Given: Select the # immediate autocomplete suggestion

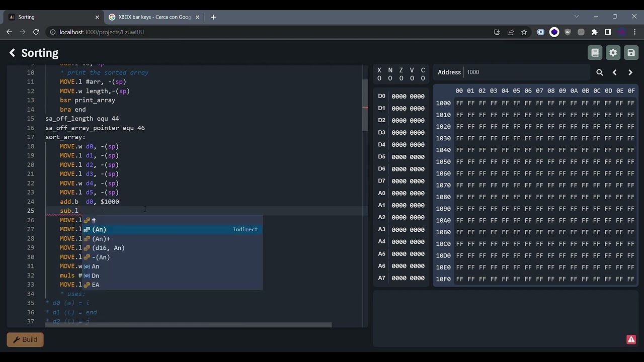Looking at the screenshot, I should (x=172, y=220).
